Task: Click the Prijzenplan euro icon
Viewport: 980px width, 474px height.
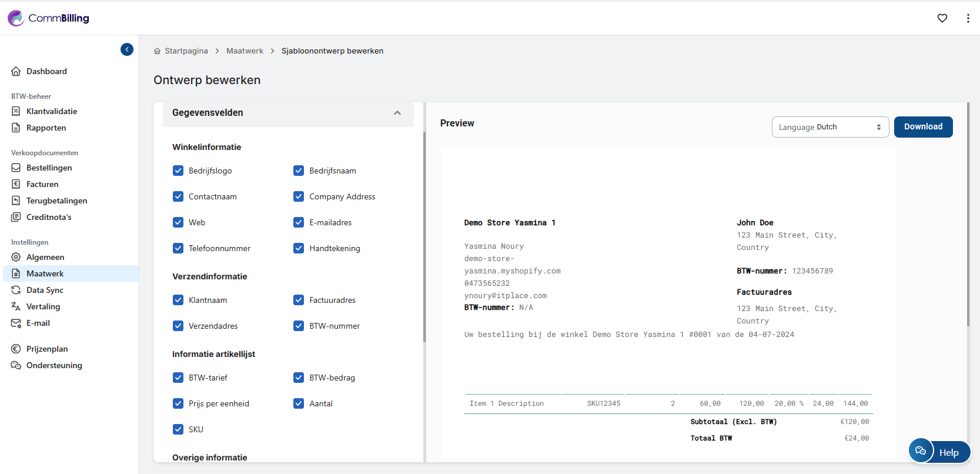Action: 16,349
